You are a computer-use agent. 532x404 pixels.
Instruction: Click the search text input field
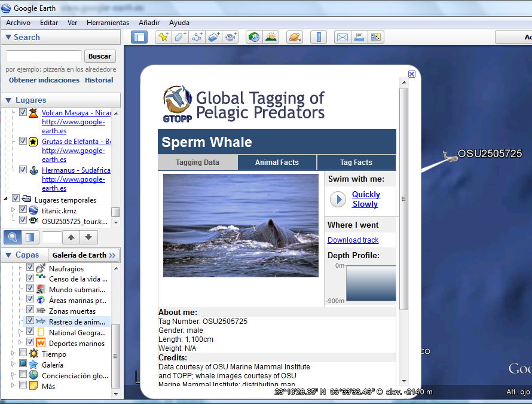coord(44,56)
